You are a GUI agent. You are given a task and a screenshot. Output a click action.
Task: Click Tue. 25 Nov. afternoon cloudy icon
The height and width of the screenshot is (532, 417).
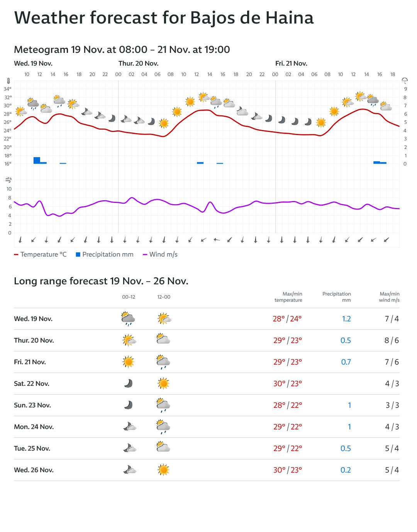pos(164,448)
